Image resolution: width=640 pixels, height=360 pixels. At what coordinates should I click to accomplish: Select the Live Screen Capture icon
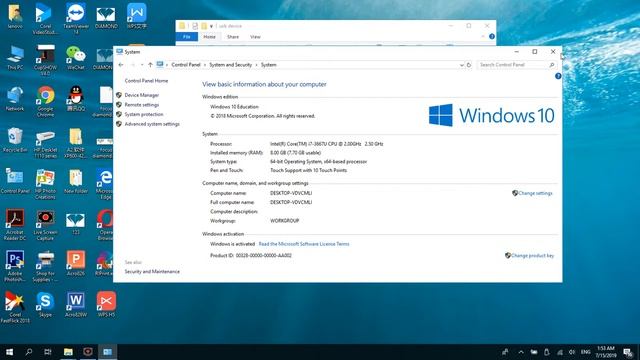pos(45,225)
